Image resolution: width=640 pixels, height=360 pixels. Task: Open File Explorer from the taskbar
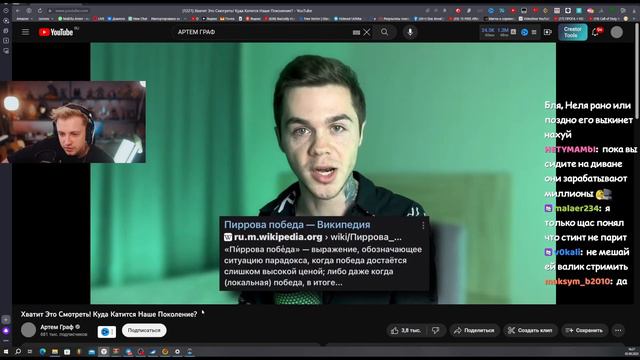[x=55, y=351]
